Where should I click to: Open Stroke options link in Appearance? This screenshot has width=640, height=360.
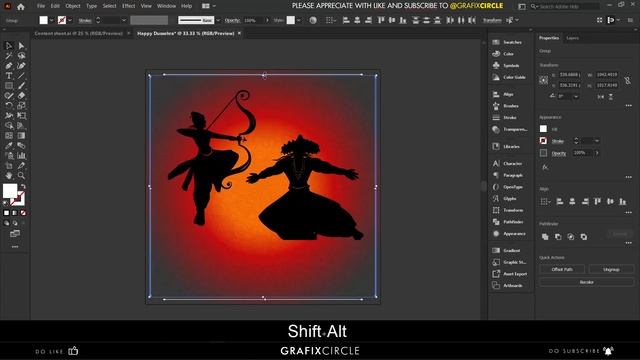558,141
